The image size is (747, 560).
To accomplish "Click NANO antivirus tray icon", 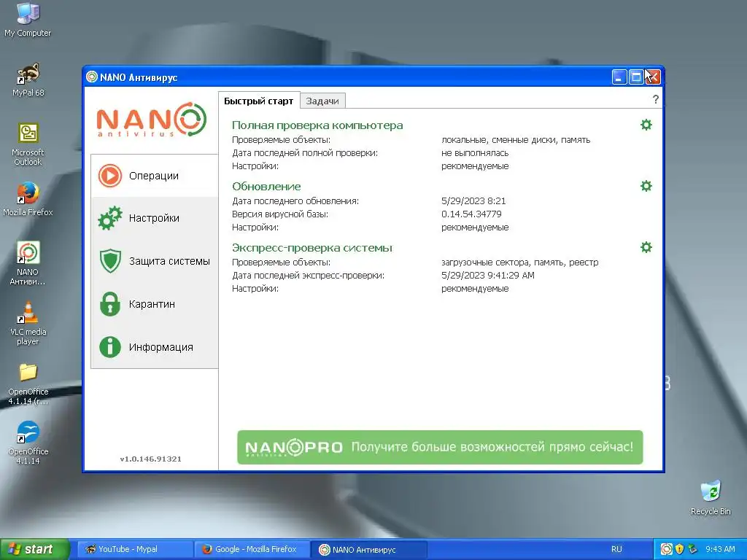I will coord(667,549).
